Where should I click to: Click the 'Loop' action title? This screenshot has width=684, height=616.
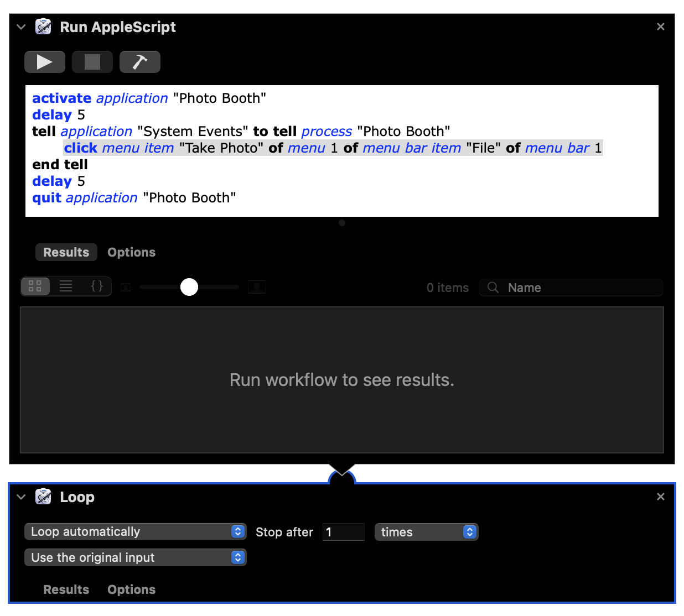77,497
